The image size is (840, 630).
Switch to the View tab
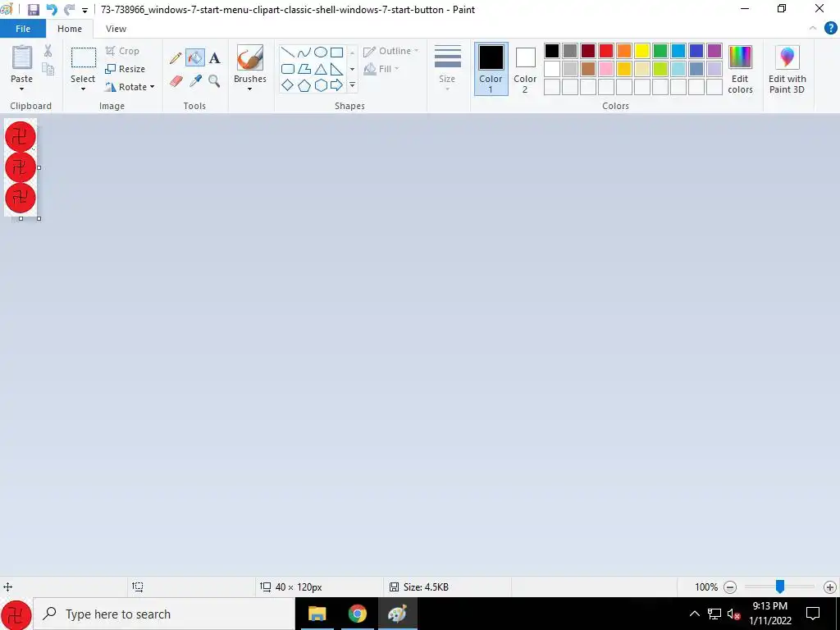coord(116,29)
